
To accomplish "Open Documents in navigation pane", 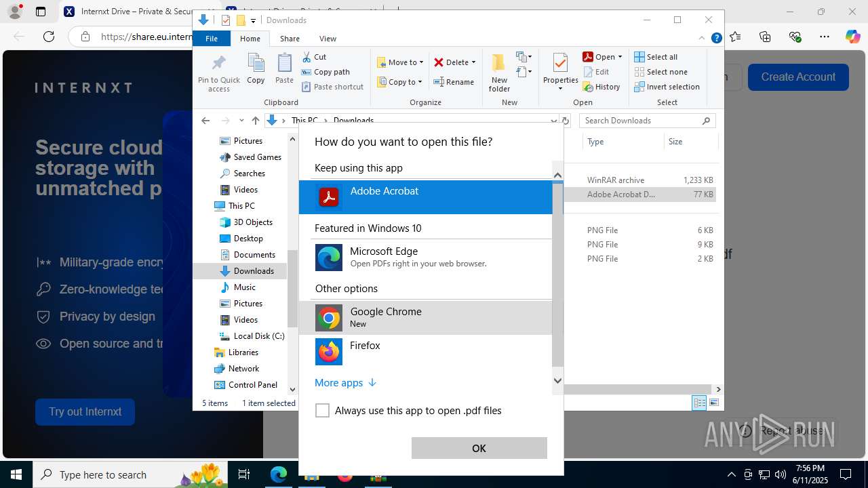I will tap(248, 255).
